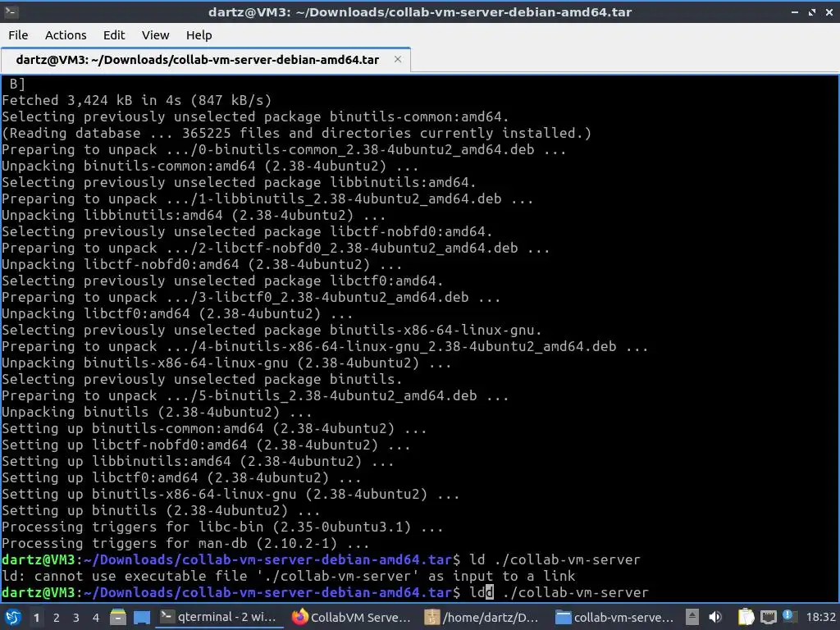Click 'Unpacking libctf0:amd64' line
The height and width of the screenshot is (630, 840).
(177, 313)
